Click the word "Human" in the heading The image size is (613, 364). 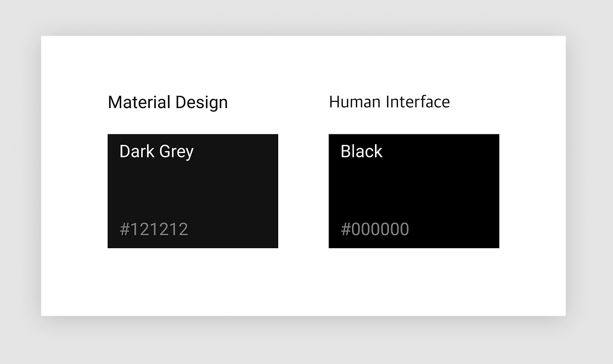(355, 102)
